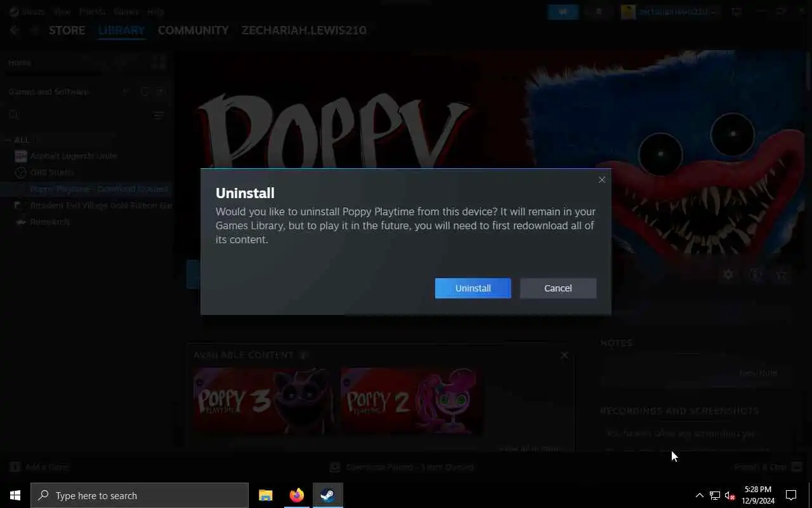
Task: Click the muted volume tray icon
Action: pos(730,495)
